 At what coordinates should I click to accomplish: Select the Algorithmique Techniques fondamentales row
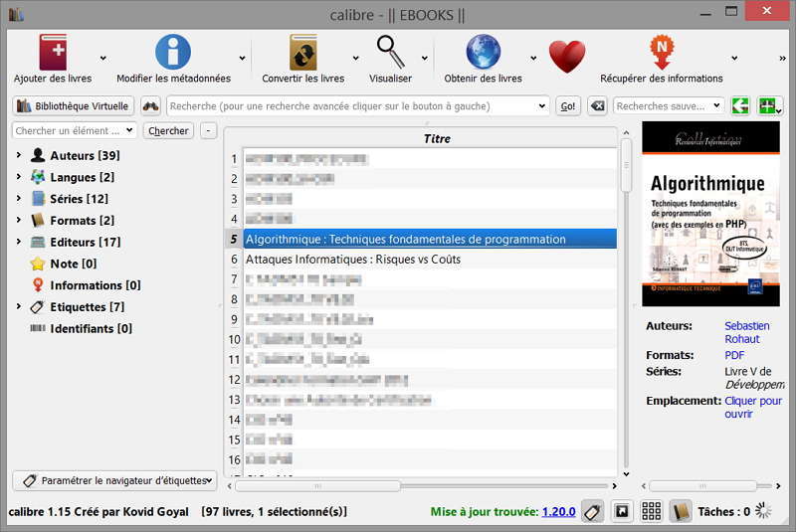coord(430,239)
